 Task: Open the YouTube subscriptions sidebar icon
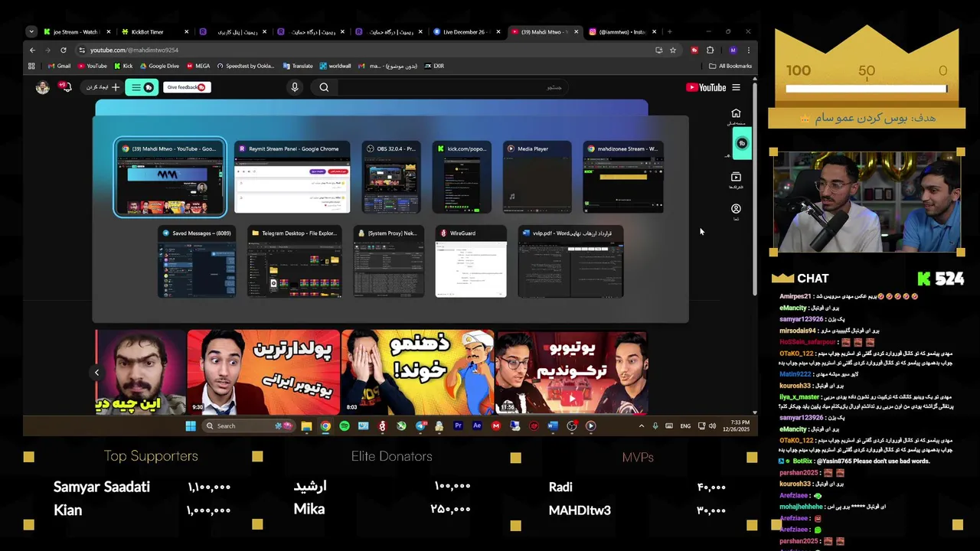pos(736,179)
